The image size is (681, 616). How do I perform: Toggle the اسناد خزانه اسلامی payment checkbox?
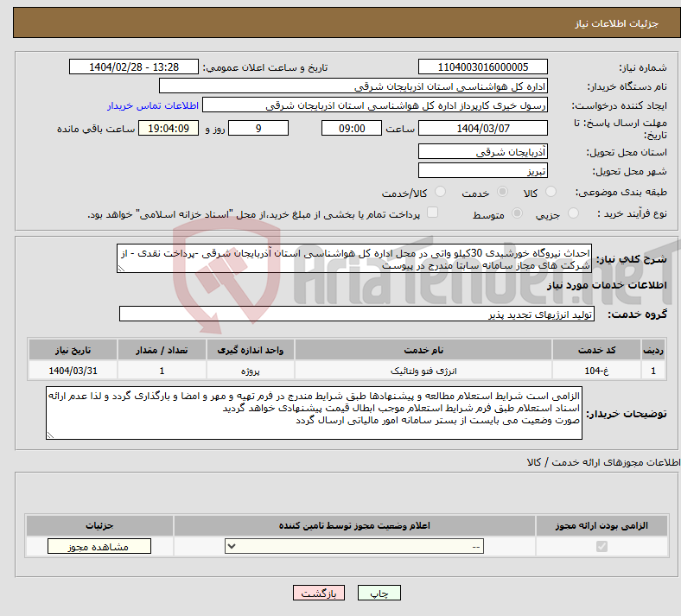[432, 213]
